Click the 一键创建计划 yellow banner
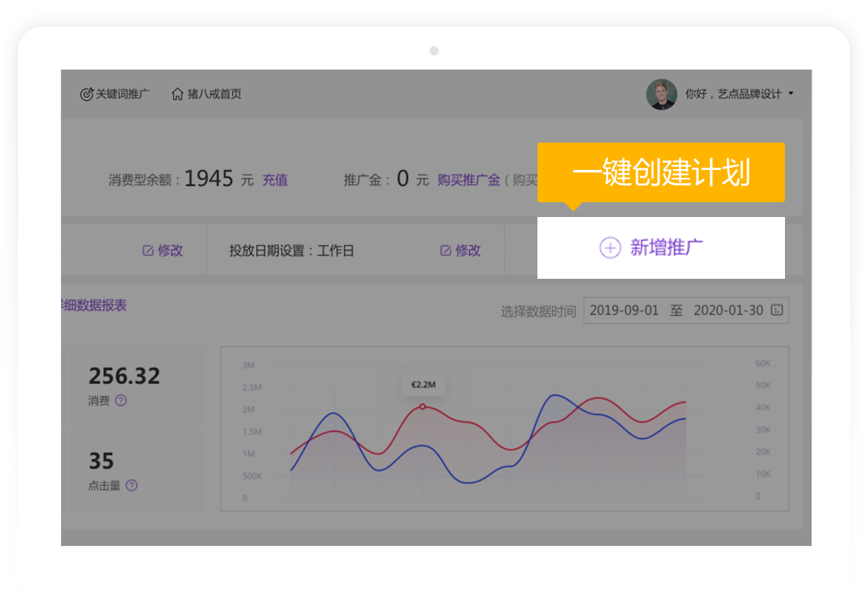The width and height of the screenshot is (868, 600). pyautogui.click(x=661, y=172)
